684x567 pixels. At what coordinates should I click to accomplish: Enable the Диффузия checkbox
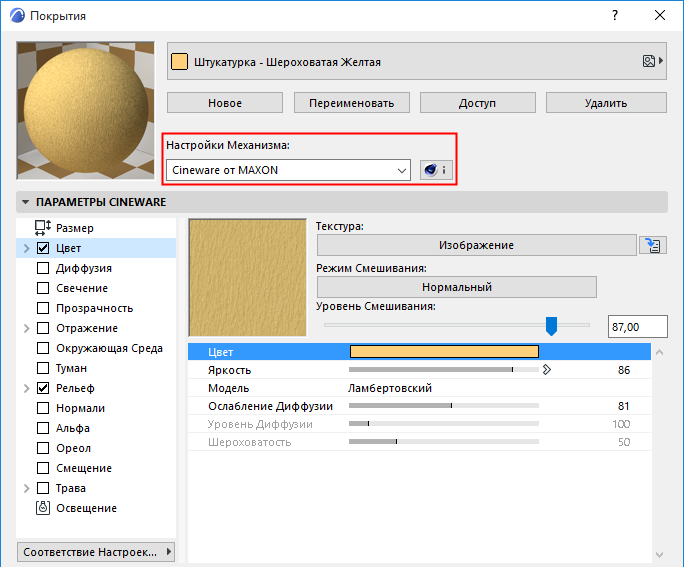tap(43, 268)
